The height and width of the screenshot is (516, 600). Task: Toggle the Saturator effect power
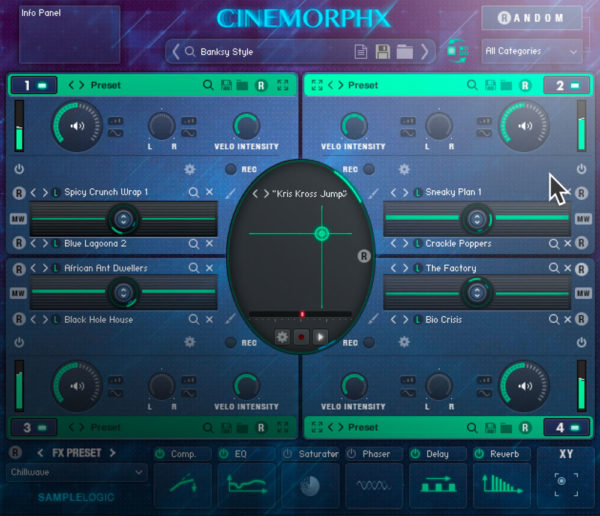click(287, 454)
